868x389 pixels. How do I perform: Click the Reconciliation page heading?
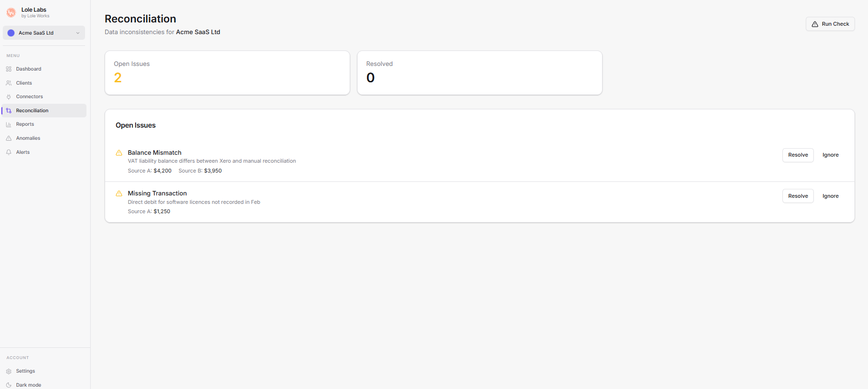tap(140, 19)
